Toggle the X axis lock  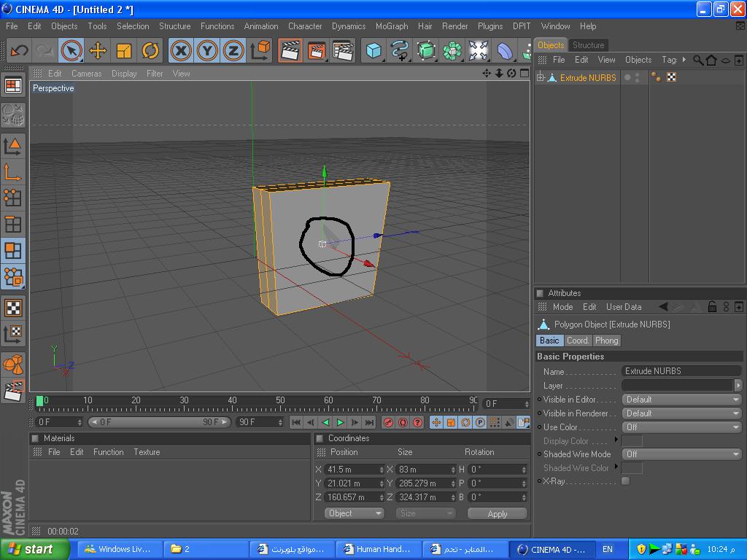click(181, 50)
